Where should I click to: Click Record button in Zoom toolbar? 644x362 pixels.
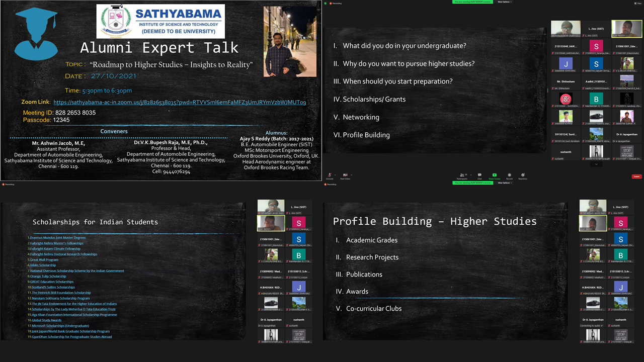coord(509,176)
